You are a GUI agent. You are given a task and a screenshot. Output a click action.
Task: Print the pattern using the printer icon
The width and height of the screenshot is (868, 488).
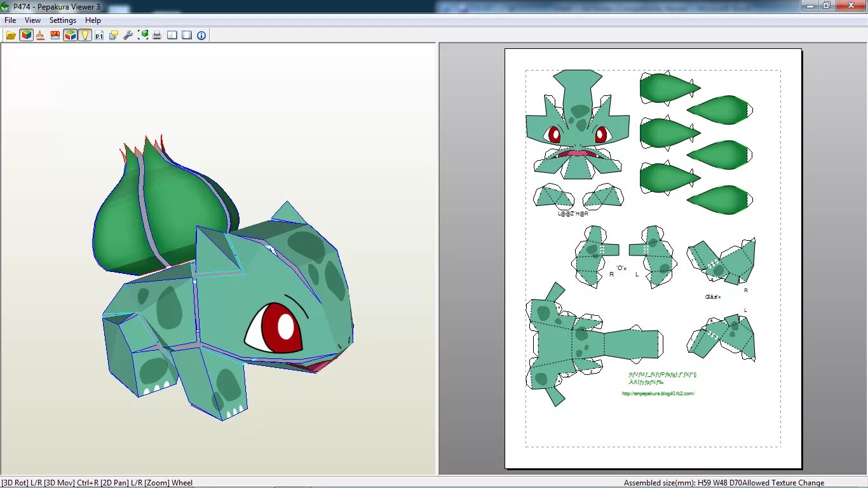pyautogui.click(x=157, y=36)
